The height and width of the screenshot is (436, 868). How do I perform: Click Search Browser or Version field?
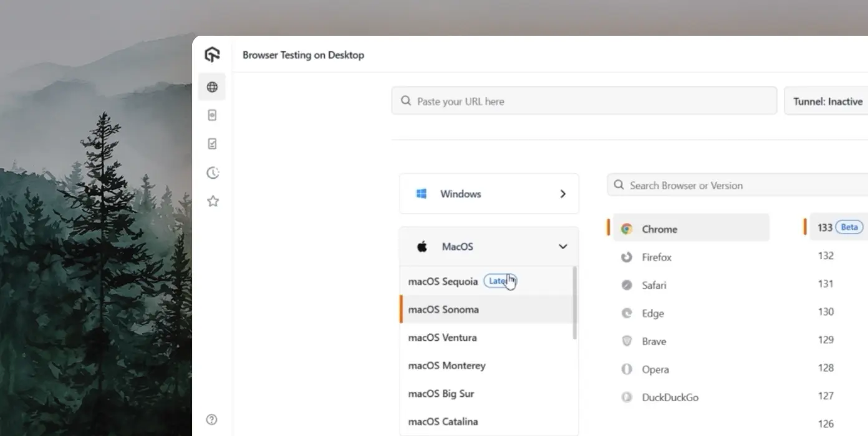[738, 185]
